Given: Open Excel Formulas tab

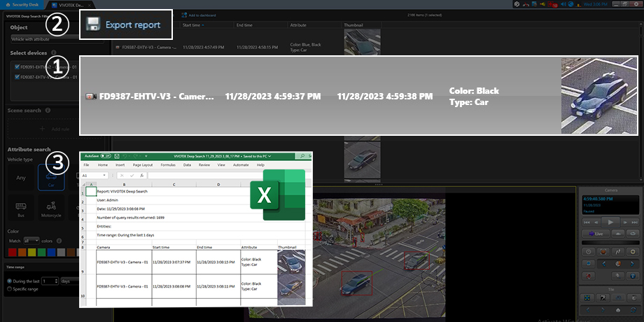Looking at the screenshot, I should tap(168, 164).
